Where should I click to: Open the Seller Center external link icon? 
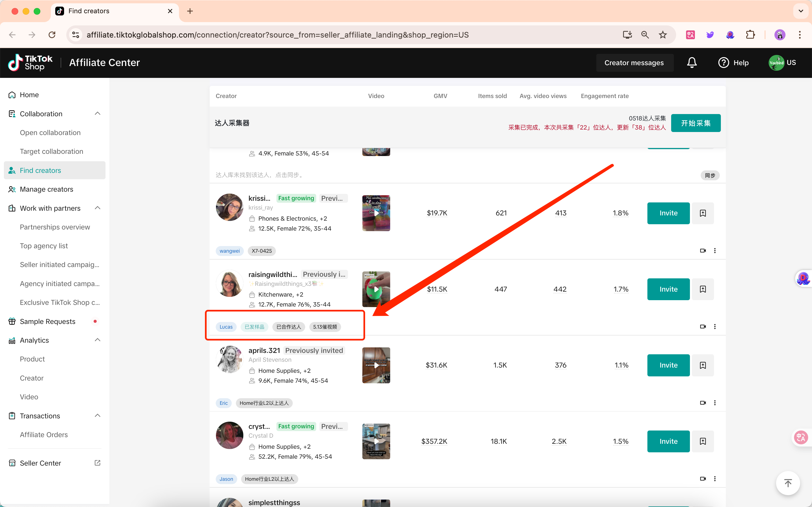[97, 463]
